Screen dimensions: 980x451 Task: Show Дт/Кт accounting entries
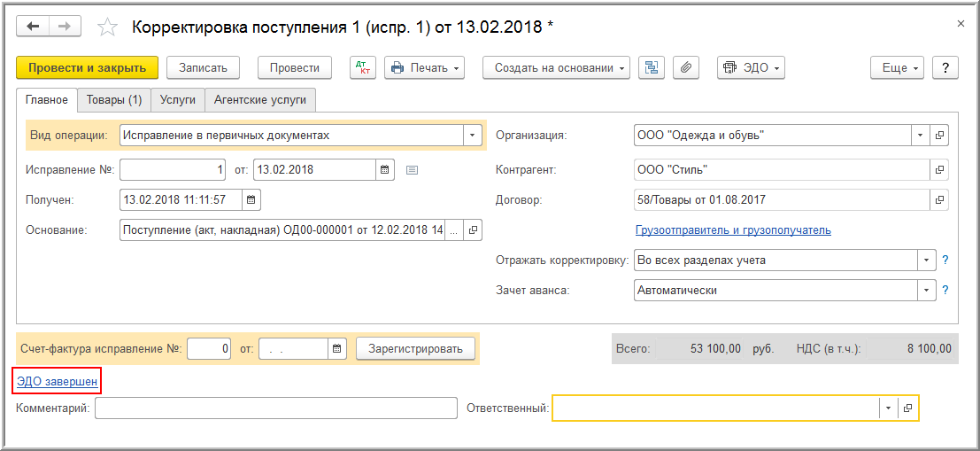(363, 68)
